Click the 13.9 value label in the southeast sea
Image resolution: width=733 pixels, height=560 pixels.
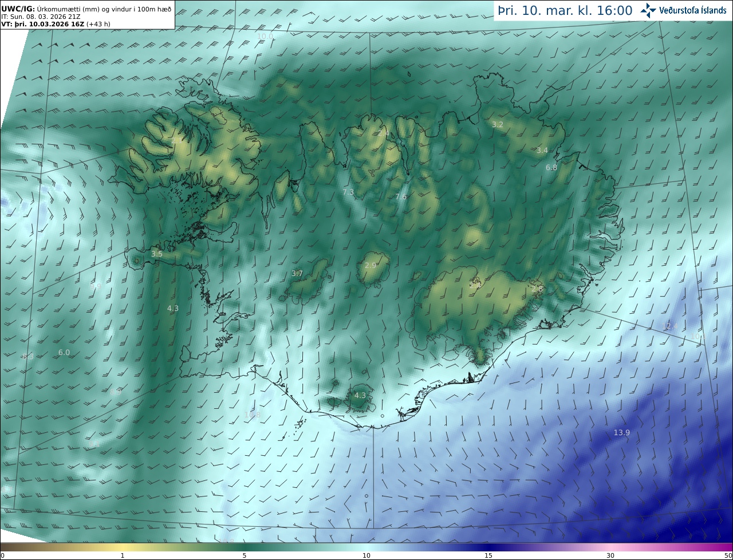(622, 432)
